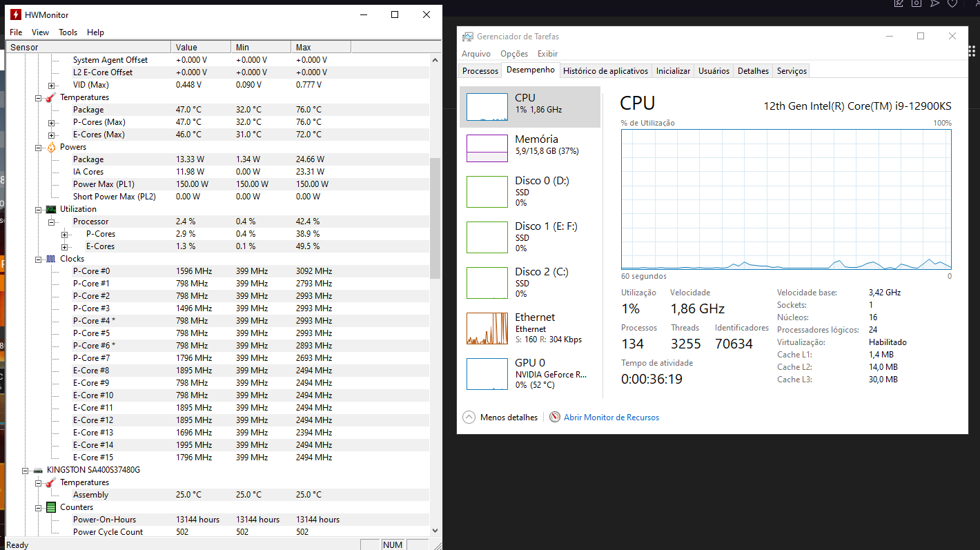Viewport: 980px width, 550px height.
Task: Click the CPU thermometer Temperatures icon
Action: [x=51, y=97]
